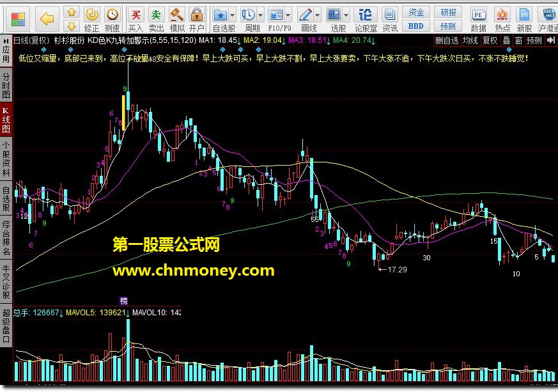Open the 论股堂 forum icon
Viewport: 558px width, 392px height.
tap(366, 19)
